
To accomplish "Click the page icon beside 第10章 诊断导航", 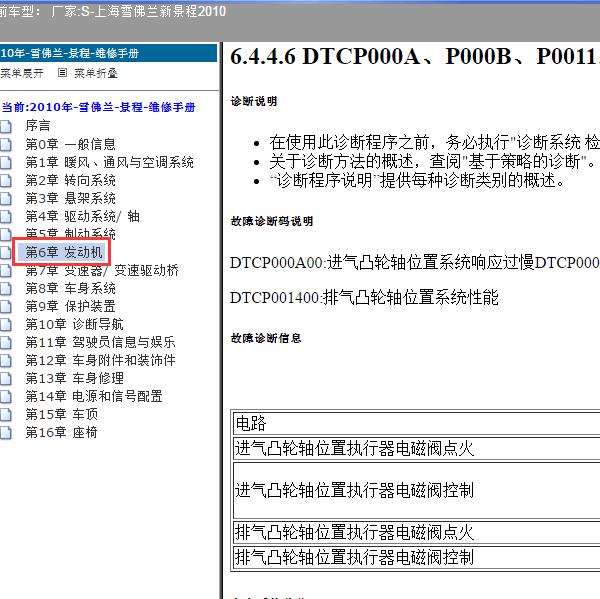I will point(6,325).
